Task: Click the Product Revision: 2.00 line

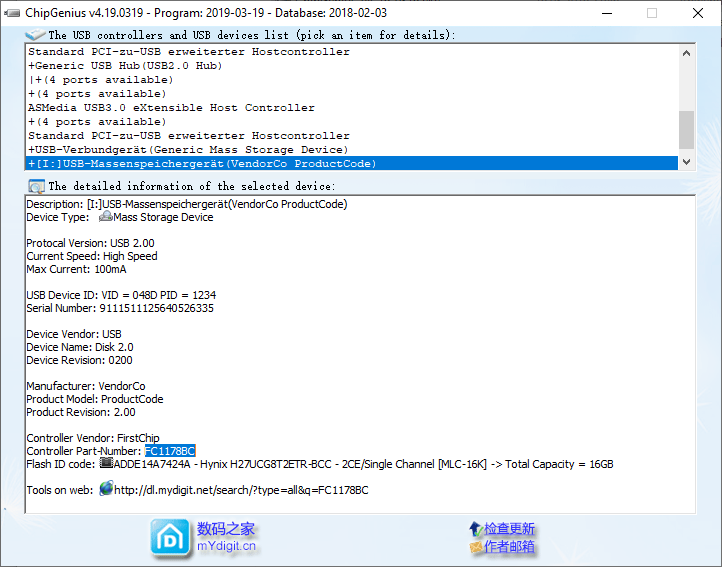Action: [x=81, y=412]
